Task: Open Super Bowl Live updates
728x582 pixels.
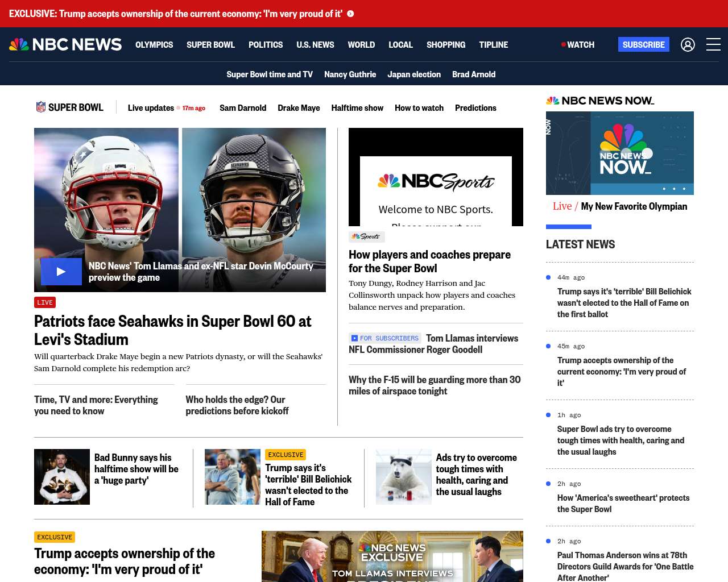Action: (x=151, y=107)
